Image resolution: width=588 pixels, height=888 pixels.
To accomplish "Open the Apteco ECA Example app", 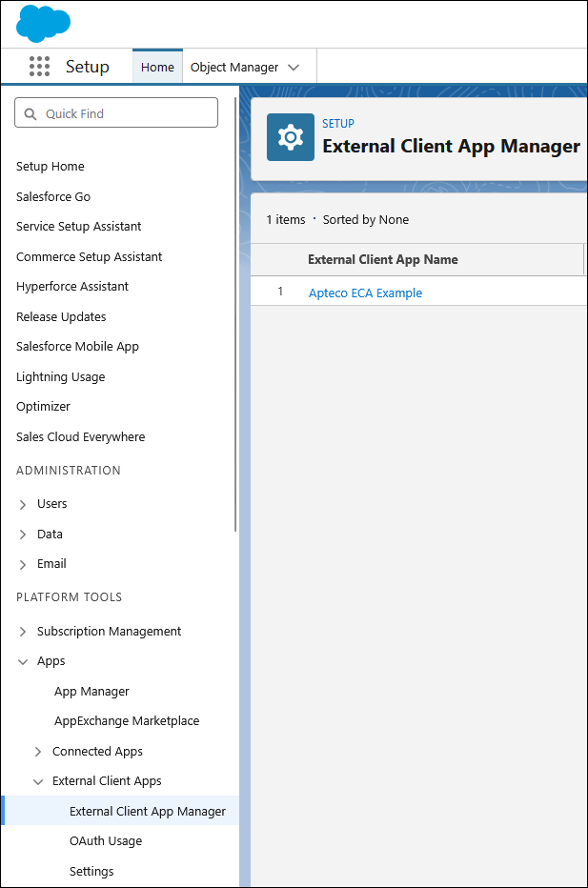I will (x=365, y=293).
